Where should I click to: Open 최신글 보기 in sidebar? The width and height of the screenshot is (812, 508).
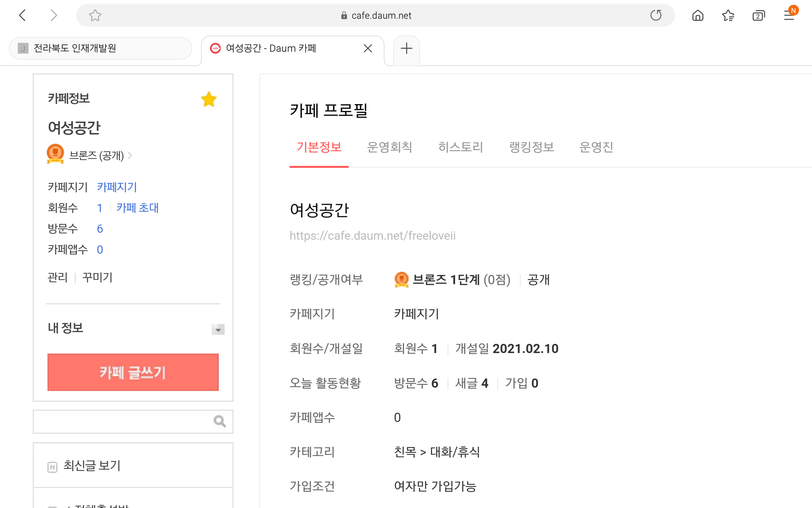click(92, 466)
